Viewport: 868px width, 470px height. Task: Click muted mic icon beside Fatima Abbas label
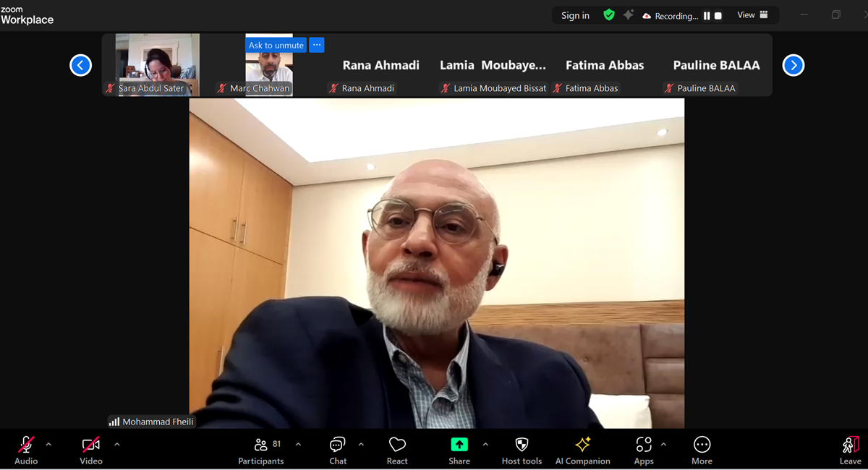558,88
